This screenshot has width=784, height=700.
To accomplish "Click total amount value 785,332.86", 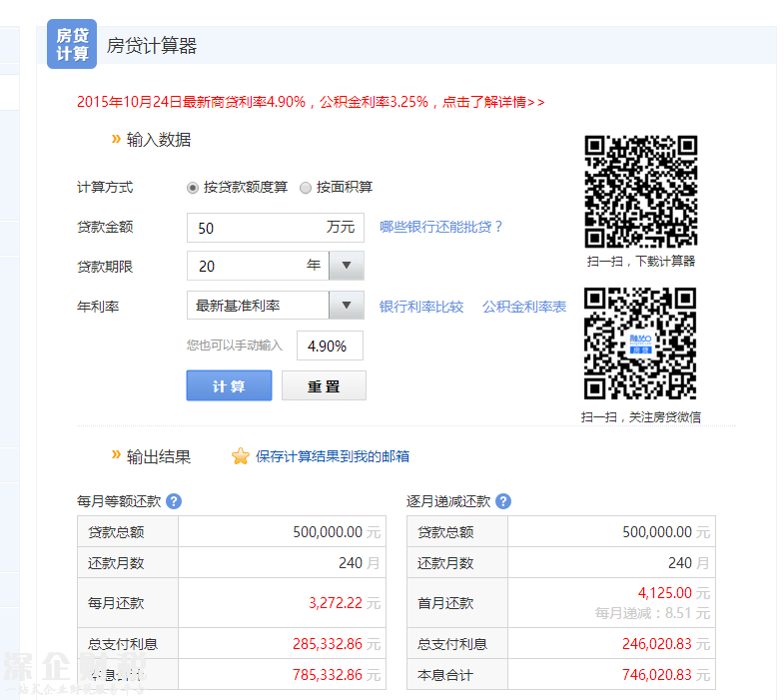I will [x=328, y=675].
